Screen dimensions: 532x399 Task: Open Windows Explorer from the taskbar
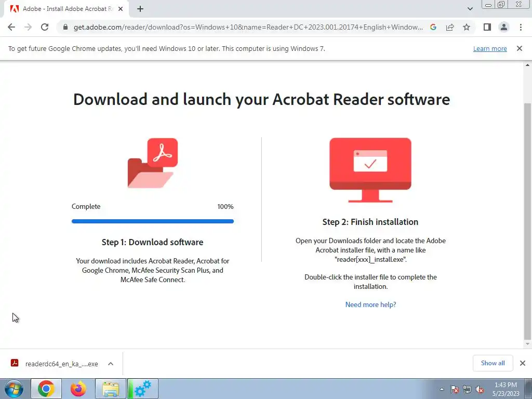111,389
